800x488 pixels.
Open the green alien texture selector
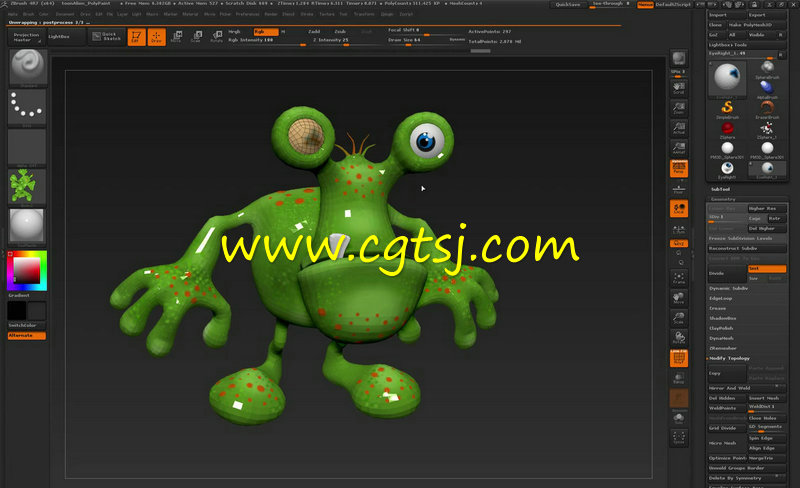coord(27,187)
